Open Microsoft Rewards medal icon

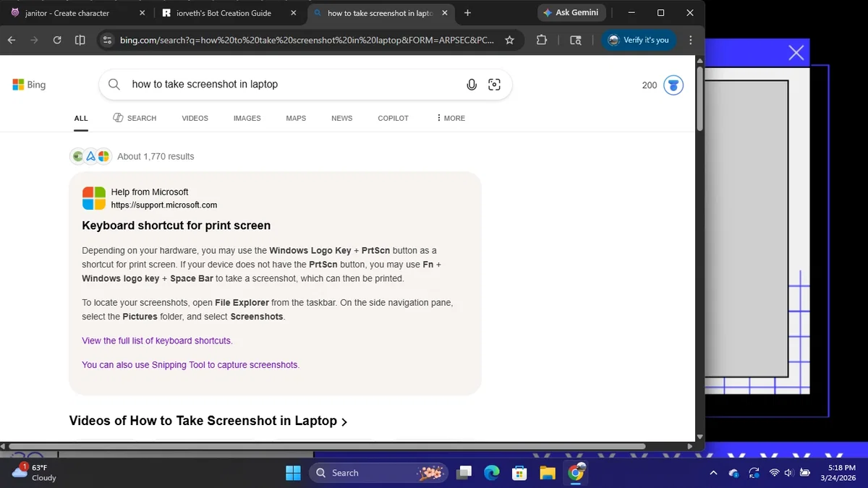pos(673,85)
